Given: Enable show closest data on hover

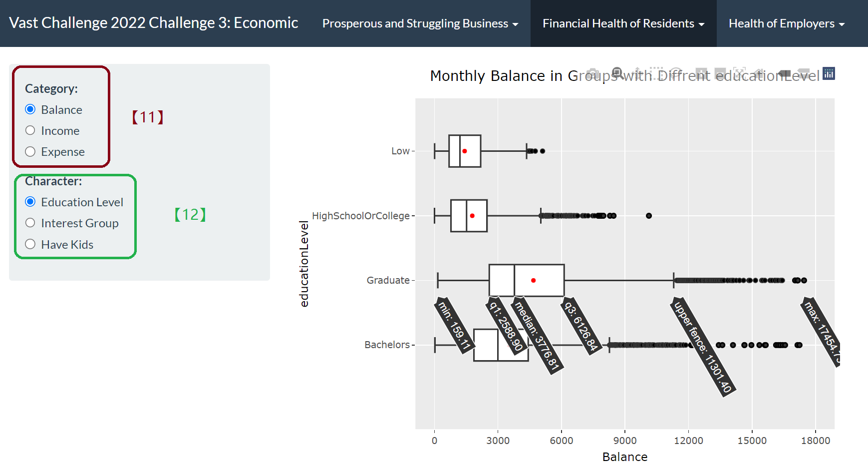Looking at the screenshot, I should coord(784,73).
